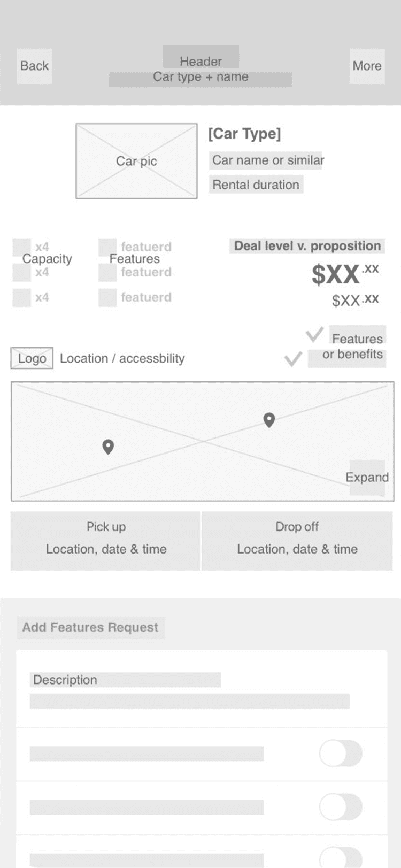This screenshot has width=401, height=868.
Task: Toggle the second feature request switch
Action: pos(341,807)
